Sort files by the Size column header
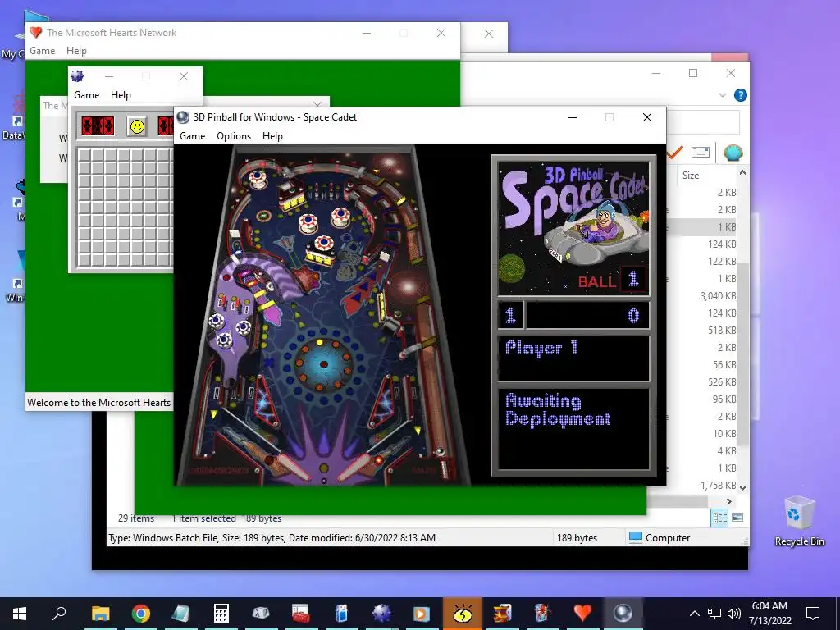Screen dimensions: 840x630 (691, 176)
